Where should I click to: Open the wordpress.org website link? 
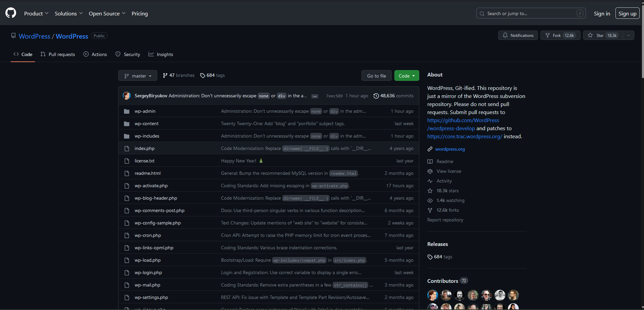tap(450, 149)
